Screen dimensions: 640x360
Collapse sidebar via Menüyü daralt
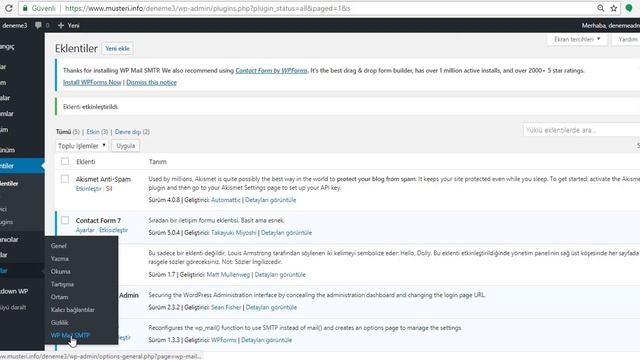[13, 307]
